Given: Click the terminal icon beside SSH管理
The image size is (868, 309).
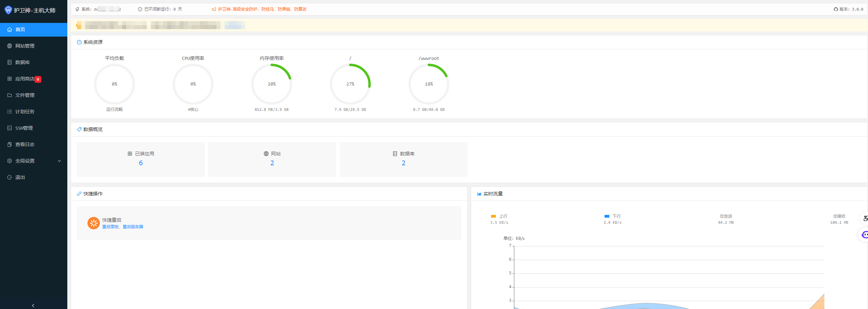Looking at the screenshot, I should (10, 128).
